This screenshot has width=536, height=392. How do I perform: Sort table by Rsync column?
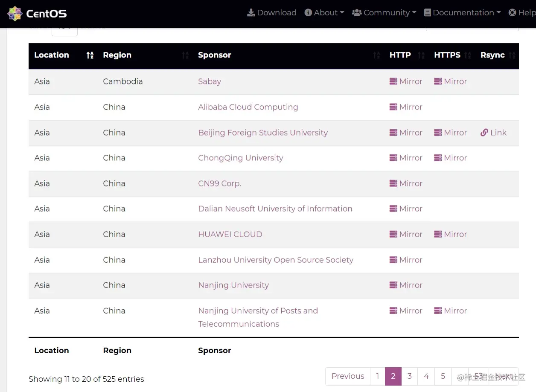click(x=497, y=55)
